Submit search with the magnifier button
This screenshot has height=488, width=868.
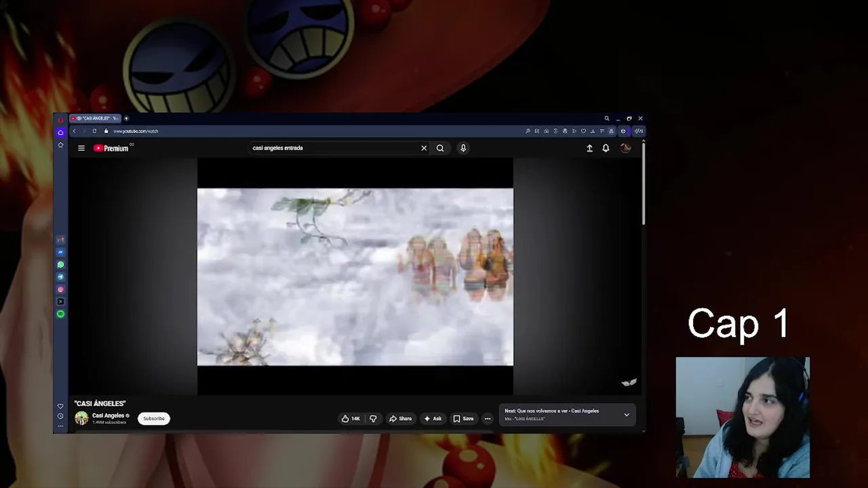(440, 148)
